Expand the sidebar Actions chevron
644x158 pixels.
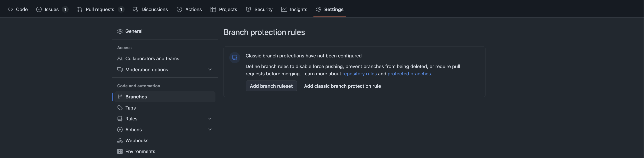pos(210,130)
